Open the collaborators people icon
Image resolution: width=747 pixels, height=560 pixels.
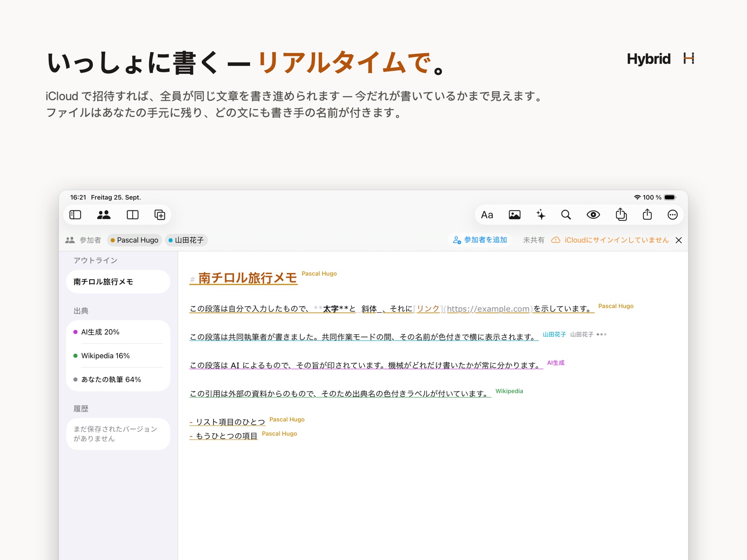point(104,215)
